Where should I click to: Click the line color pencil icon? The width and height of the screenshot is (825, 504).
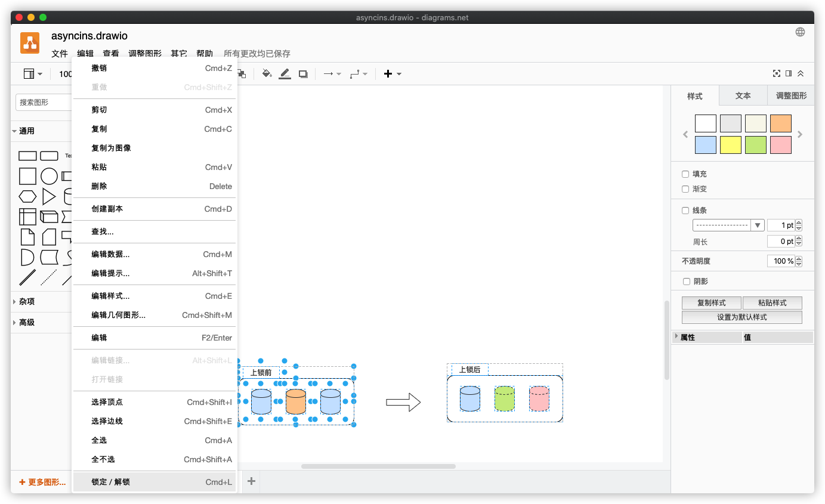[285, 74]
